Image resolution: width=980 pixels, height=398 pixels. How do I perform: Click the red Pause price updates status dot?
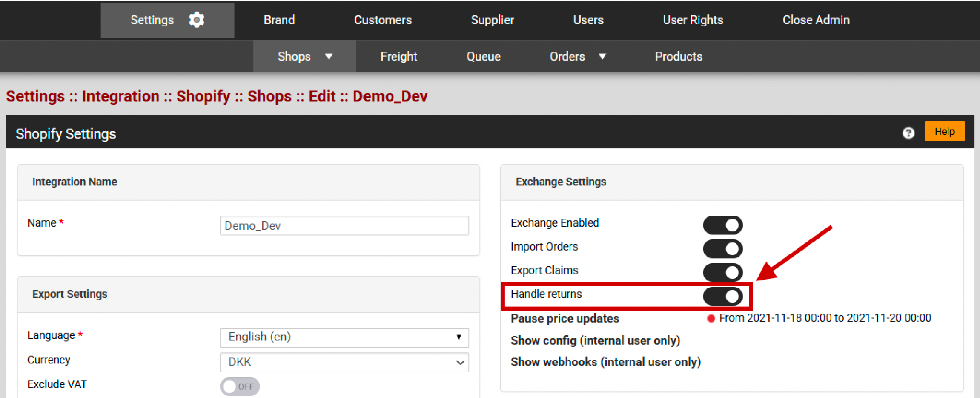(711, 318)
